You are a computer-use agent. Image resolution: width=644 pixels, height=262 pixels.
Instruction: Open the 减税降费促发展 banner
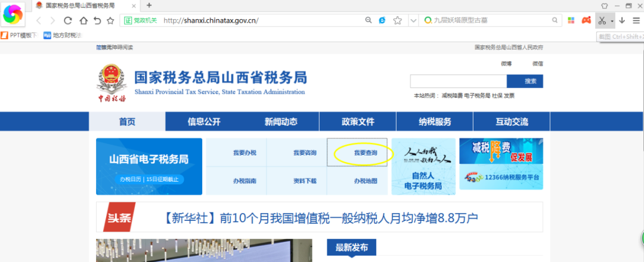click(501, 151)
